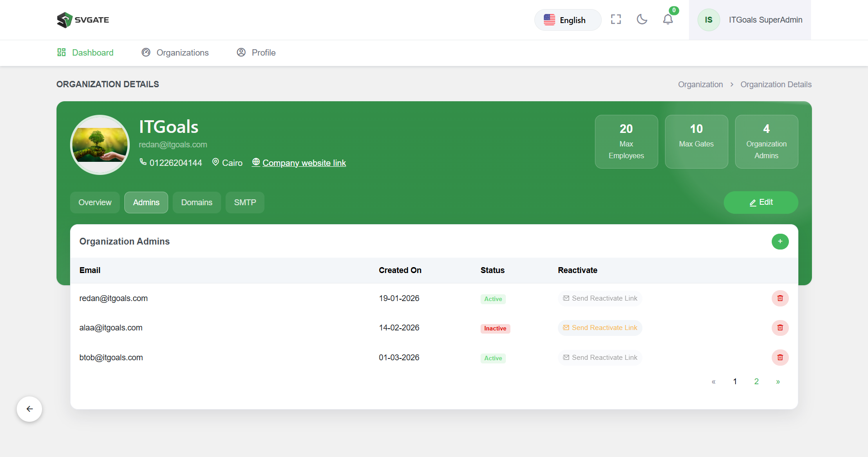Switch to dark mode moon icon
Viewport: 868px width, 457px height.
(x=642, y=19)
